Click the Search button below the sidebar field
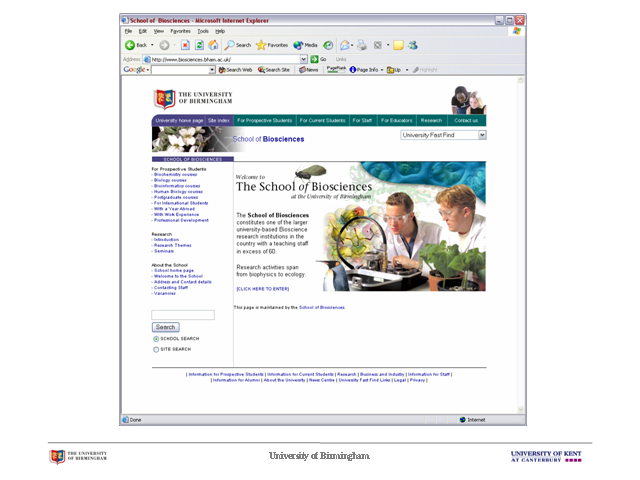Image resolution: width=640 pixels, height=480 pixels. [165, 327]
